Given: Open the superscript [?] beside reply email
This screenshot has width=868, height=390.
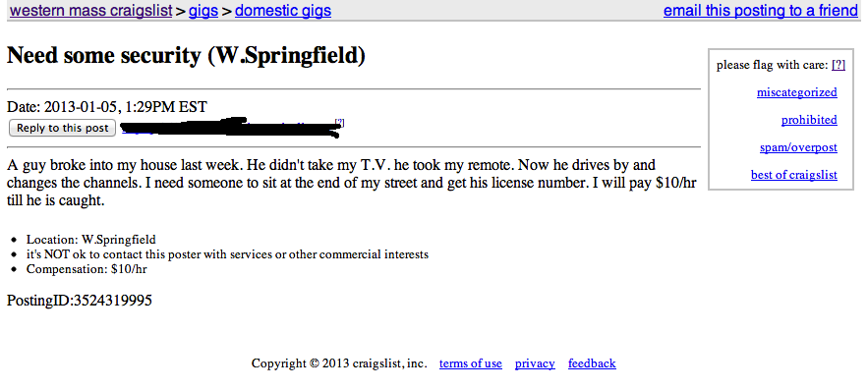Looking at the screenshot, I should 340,122.
